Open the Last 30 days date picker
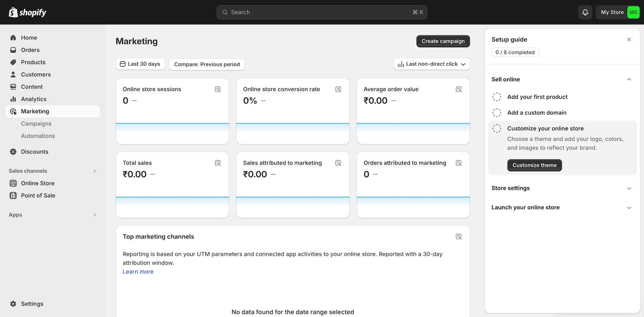Viewport: 644px width, 317px height. click(x=140, y=64)
